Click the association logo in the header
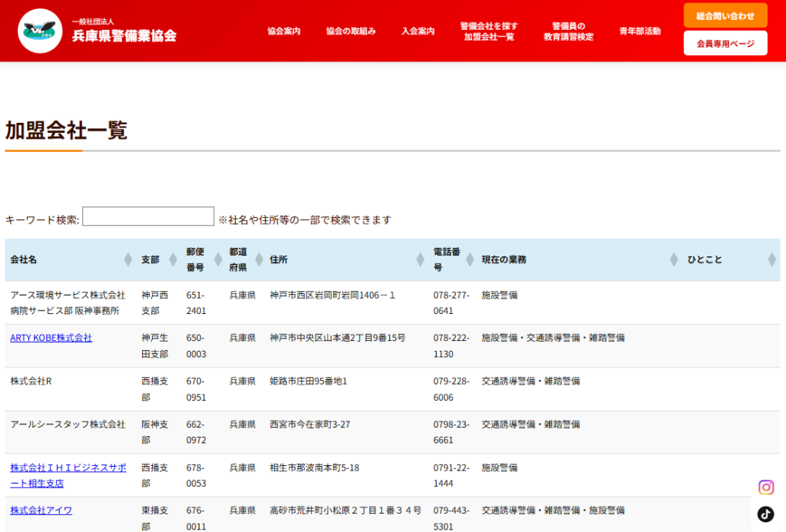 pyautogui.click(x=40, y=31)
